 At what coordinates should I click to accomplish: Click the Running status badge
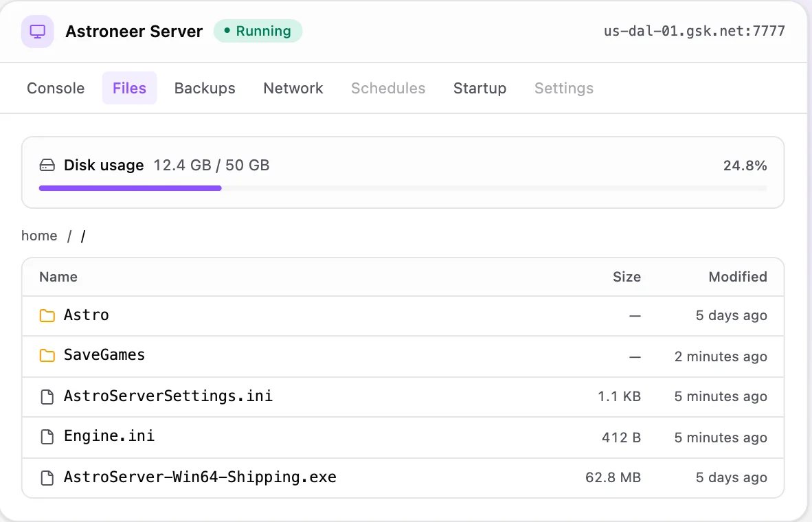pos(258,31)
